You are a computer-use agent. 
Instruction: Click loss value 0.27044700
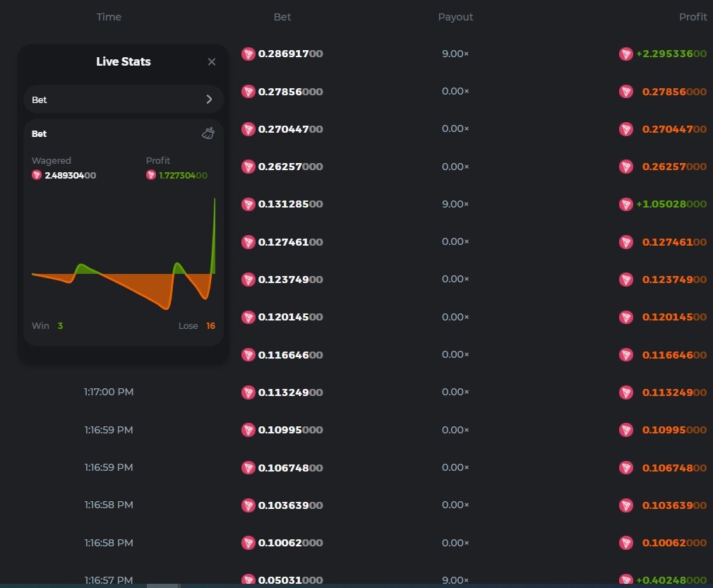coord(674,129)
